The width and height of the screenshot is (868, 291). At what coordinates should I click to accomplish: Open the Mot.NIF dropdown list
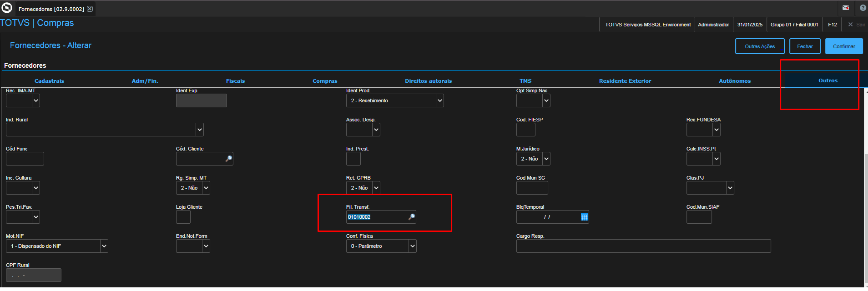click(104, 246)
